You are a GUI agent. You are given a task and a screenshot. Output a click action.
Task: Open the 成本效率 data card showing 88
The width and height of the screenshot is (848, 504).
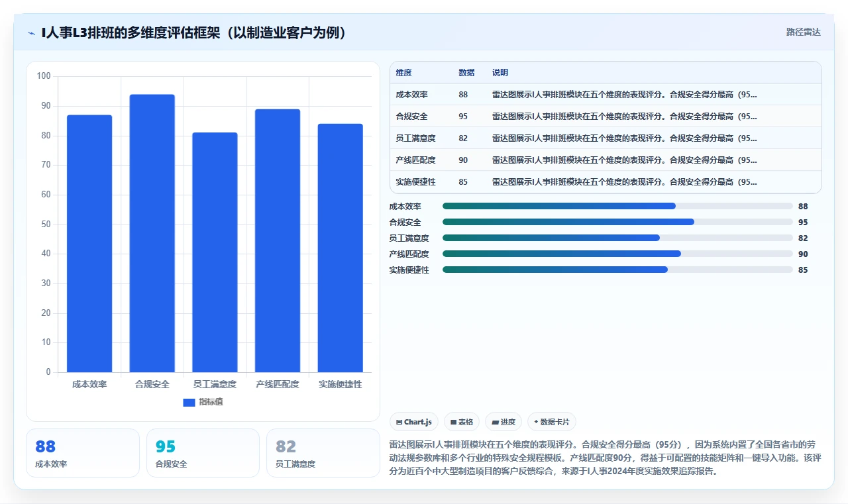(x=83, y=453)
